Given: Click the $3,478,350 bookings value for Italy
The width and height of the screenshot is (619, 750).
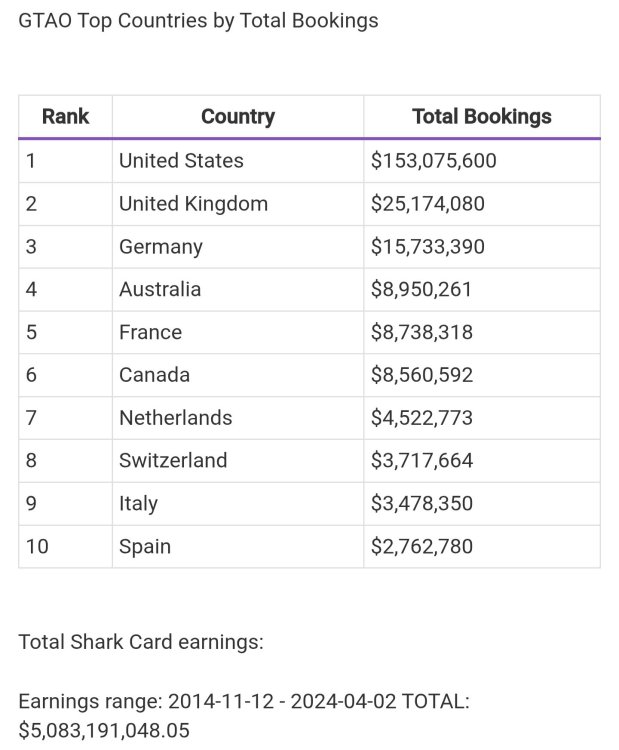Looking at the screenshot, I should coord(421,504).
